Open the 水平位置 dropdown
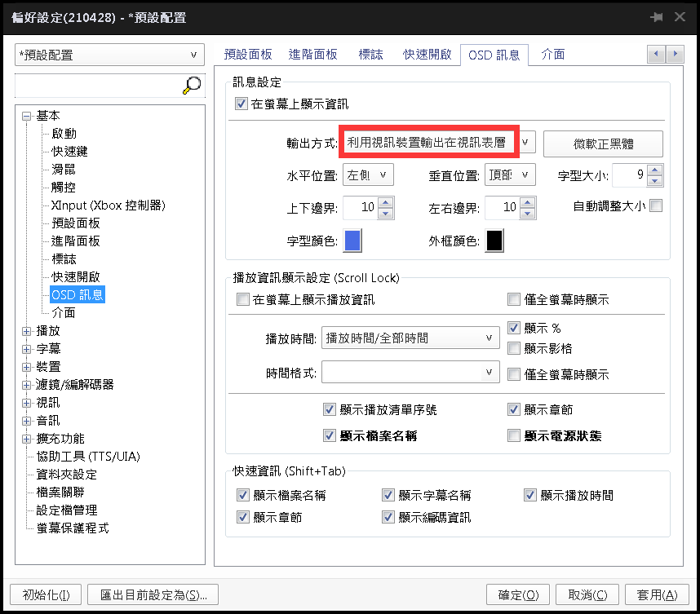Image resolution: width=700 pixels, height=614 pixels. (x=368, y=175)
